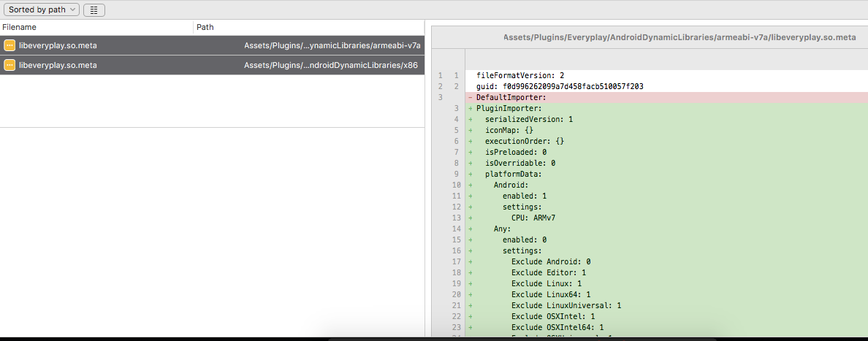Select the 'serializedVersion: 1' line
Viewport: 868px width, 341px height.
click(666, 119)
